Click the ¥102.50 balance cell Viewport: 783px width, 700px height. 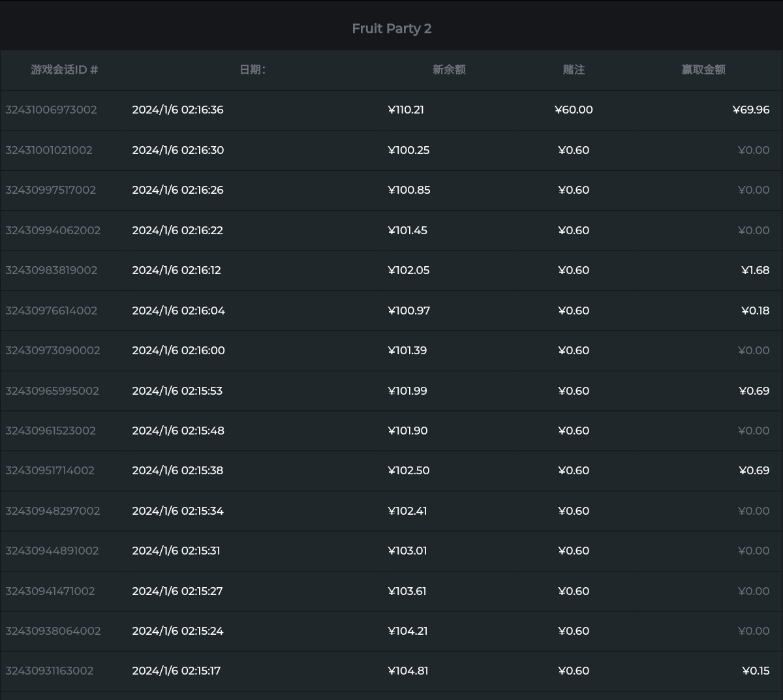408,470
